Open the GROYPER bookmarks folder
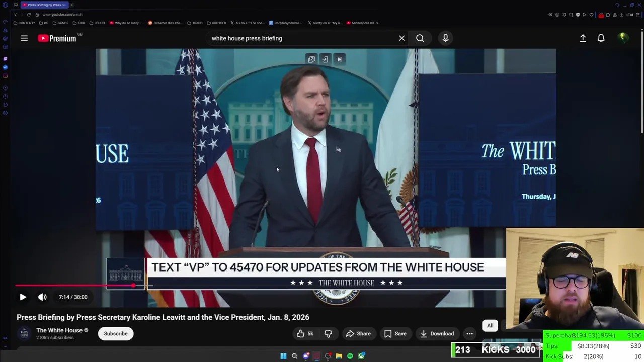The width and height of the screenshot is (644, 362). point(216,23)
